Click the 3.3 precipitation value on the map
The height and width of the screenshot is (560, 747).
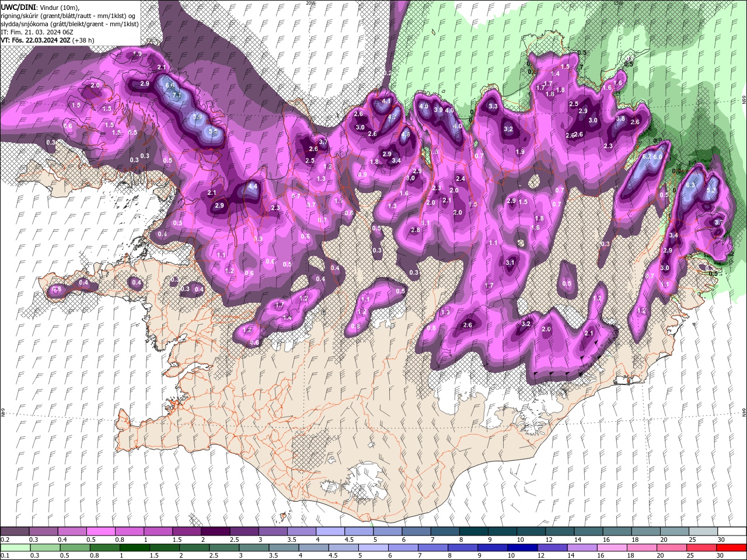493,106
